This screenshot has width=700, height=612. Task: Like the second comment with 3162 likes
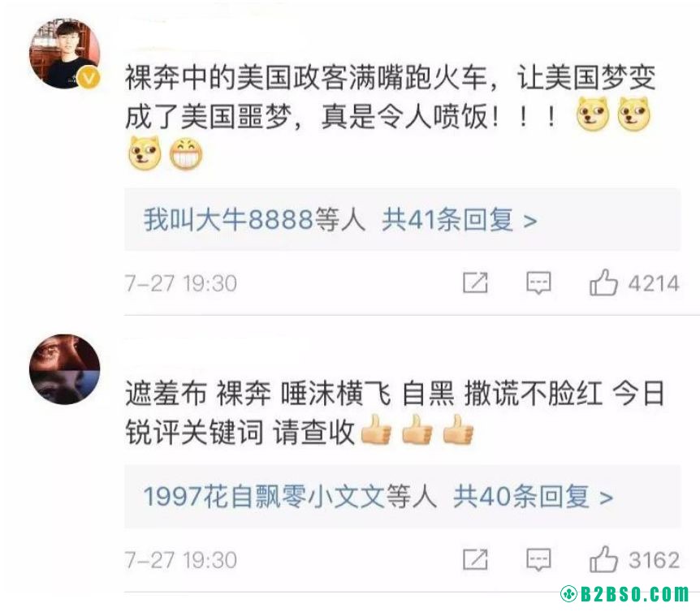(603, 559)
